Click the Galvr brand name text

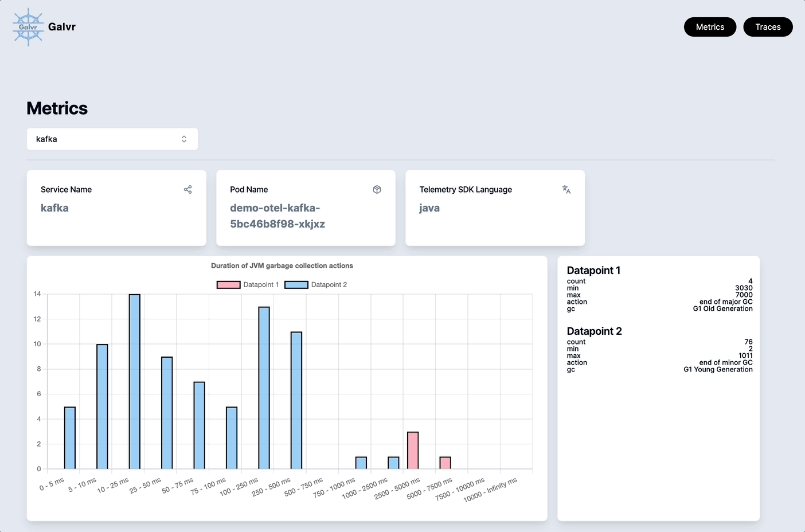coord(62,27)
